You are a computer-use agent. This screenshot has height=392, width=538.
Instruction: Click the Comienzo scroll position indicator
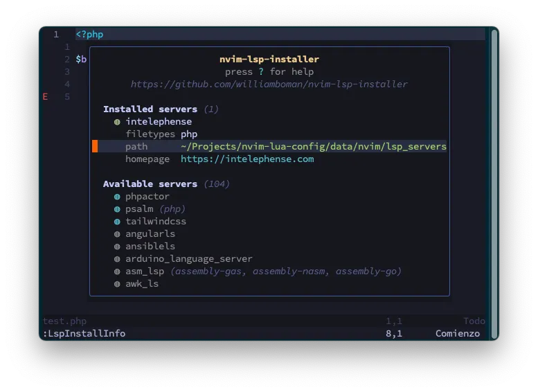[458, 333]
